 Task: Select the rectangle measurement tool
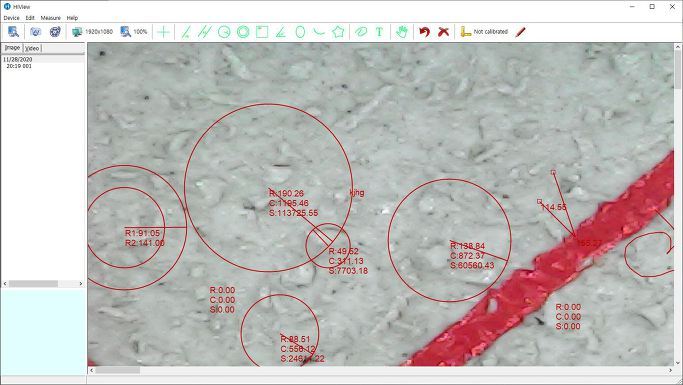tap(262, 32)
